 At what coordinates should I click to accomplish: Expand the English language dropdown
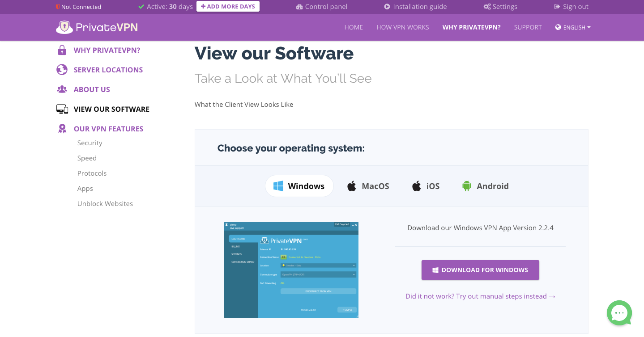point(573,27)
